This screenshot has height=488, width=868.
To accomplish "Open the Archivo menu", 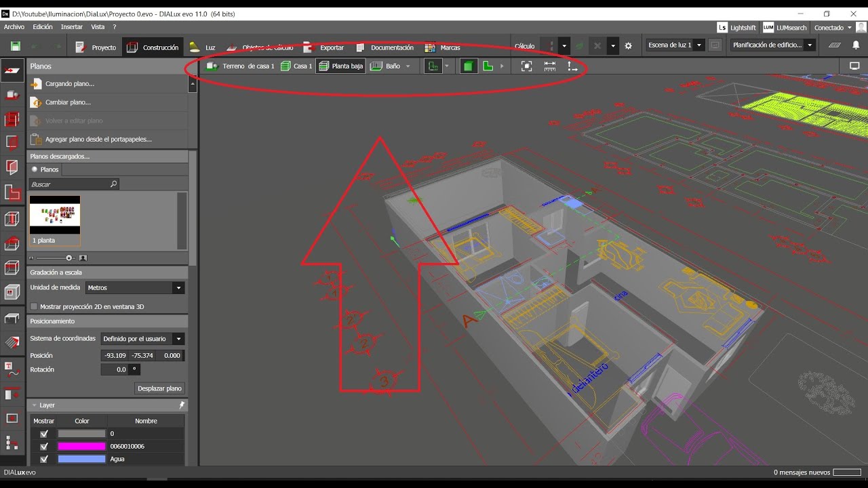I will (x=14, y=27).
